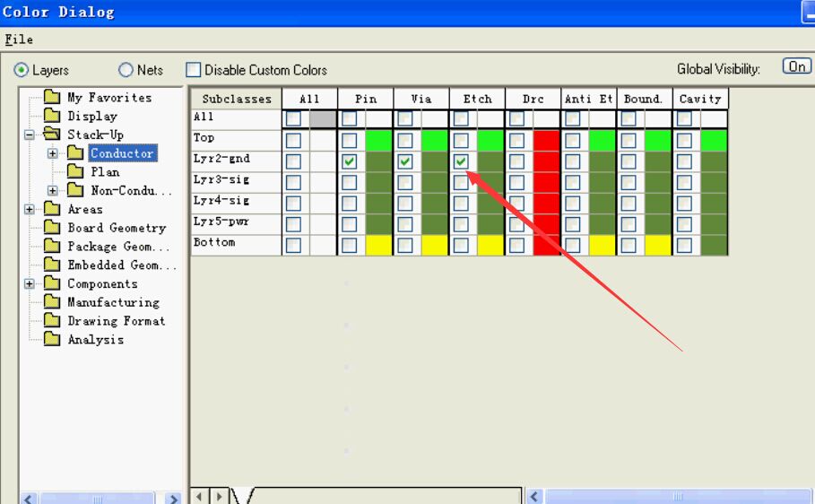Image resolution: width=815 pixels, height=504 pixels.
Task: Check the All row Drc checkbox
Action: (516, 118)
